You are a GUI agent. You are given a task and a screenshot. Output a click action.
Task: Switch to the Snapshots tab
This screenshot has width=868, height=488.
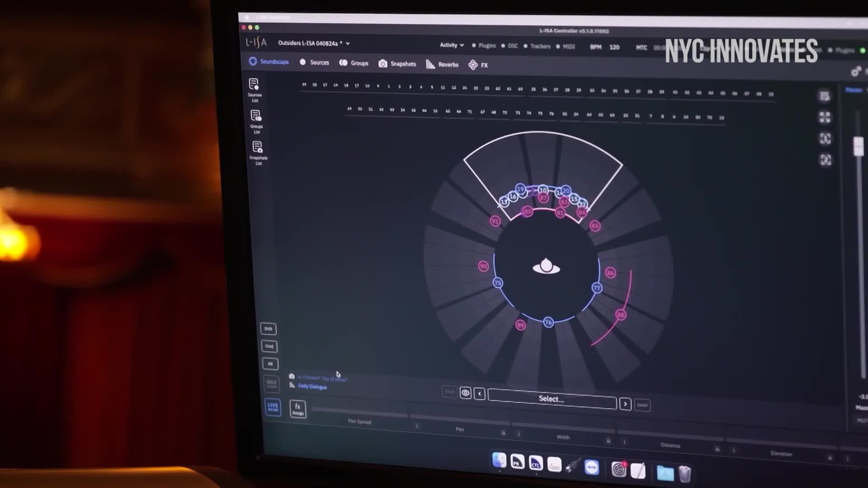397,64
